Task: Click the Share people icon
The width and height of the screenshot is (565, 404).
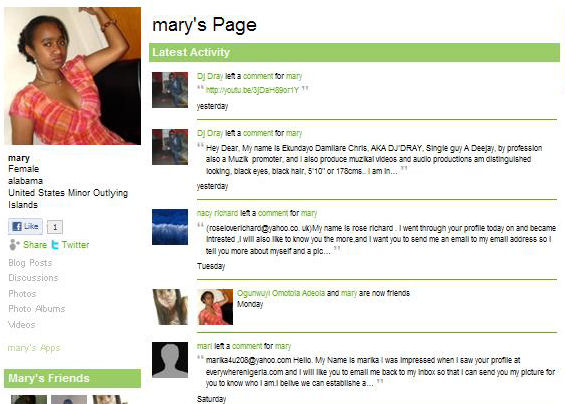Action: 14,245
